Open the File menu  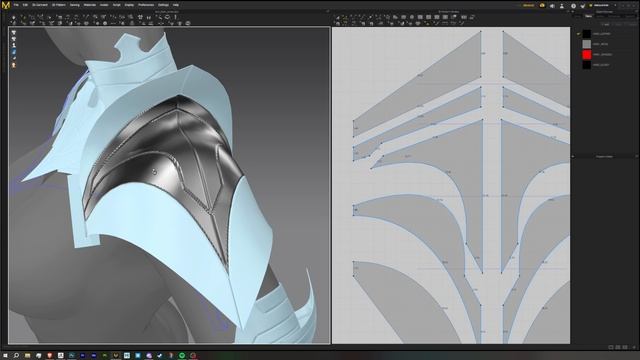pyautogui.click(x=16, y=5)
